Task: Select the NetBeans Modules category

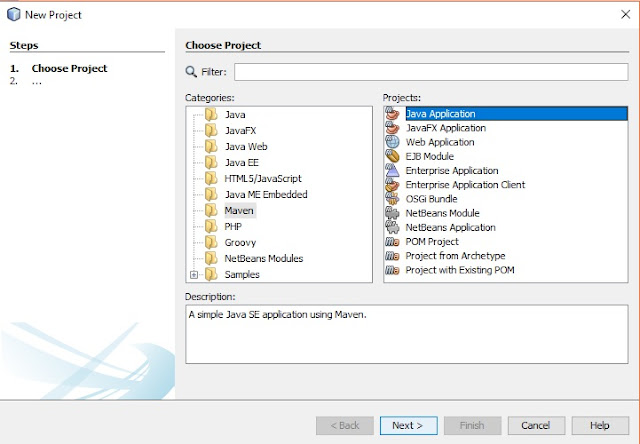Action: tap(264, 258)
